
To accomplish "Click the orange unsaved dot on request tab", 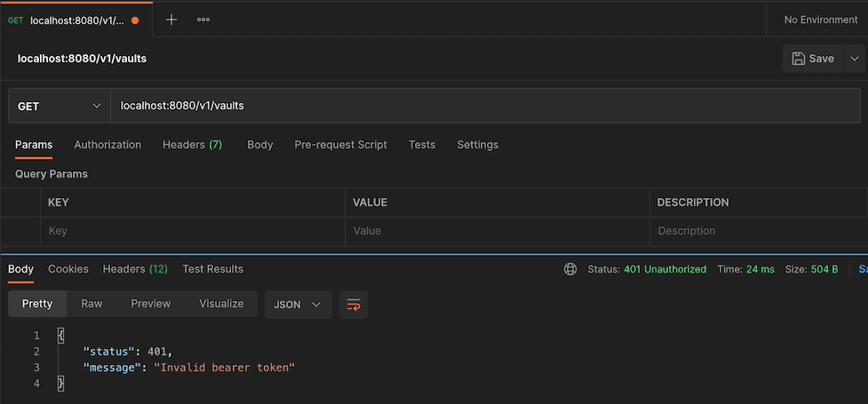I will 134,20.
